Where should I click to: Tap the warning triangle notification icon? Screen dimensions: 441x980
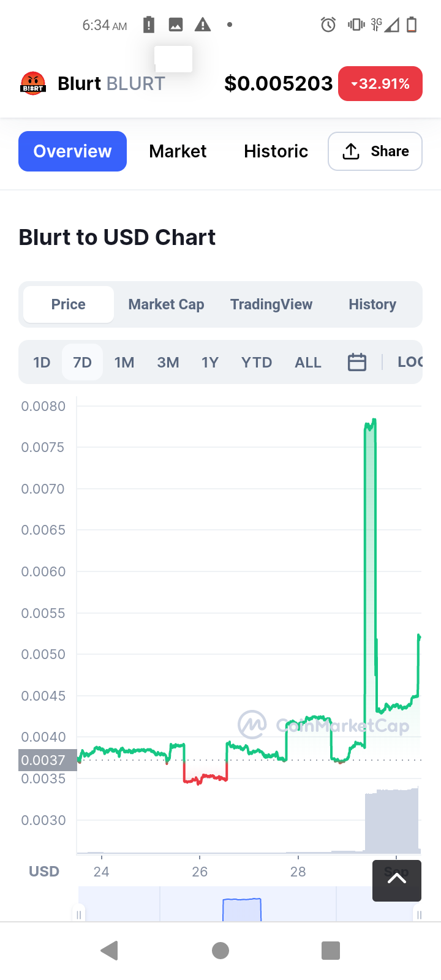tap(203, 24)
